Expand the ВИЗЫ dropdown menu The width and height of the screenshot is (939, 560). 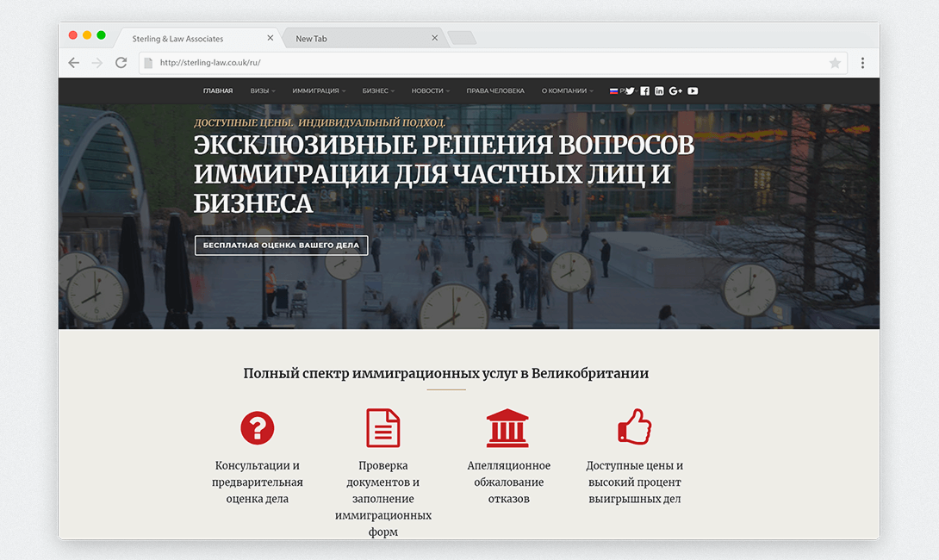(262, 91)
